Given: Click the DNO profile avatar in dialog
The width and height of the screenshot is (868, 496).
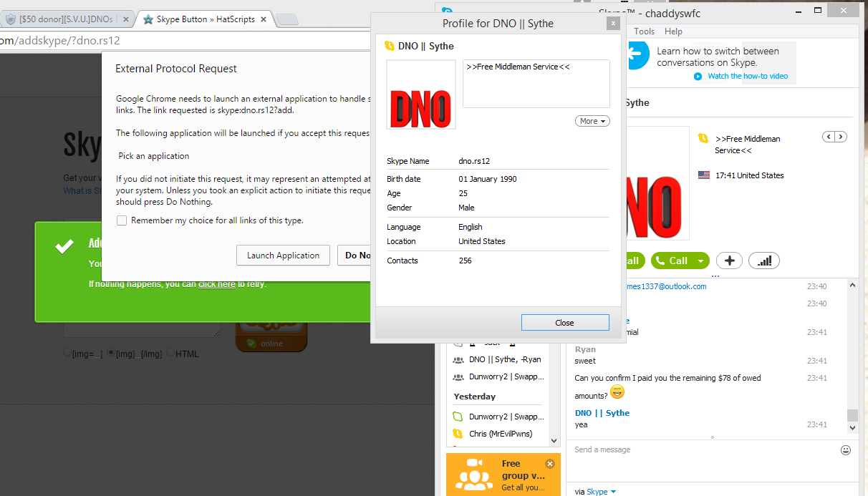Looking at the screenshot, I should 421,94.
